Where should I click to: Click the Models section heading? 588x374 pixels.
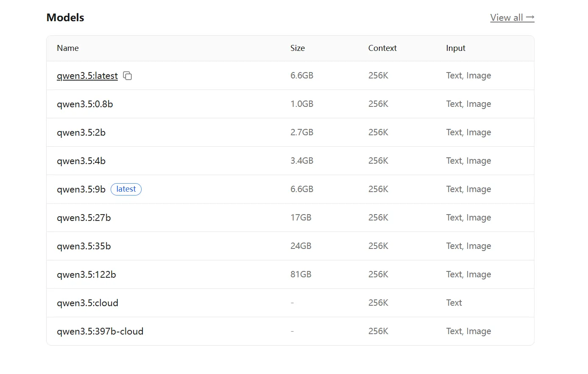coord(65,18)
